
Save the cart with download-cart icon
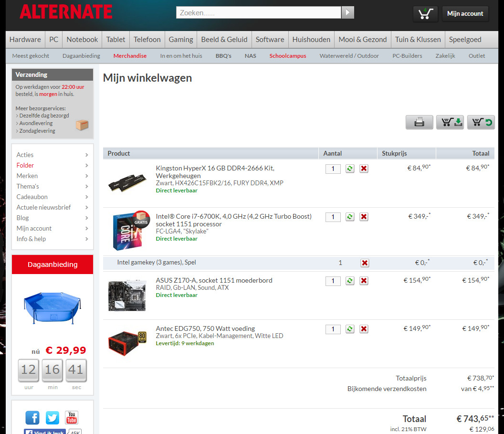450,122
